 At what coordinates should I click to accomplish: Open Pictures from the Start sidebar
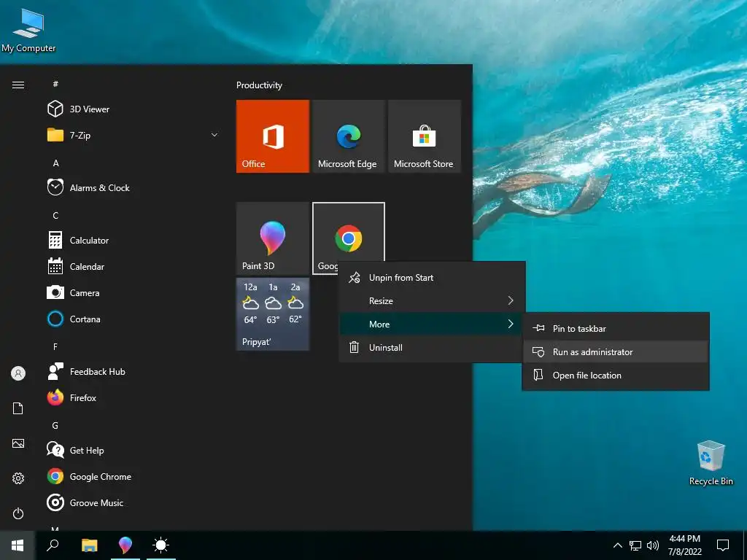tap(18, 443)
